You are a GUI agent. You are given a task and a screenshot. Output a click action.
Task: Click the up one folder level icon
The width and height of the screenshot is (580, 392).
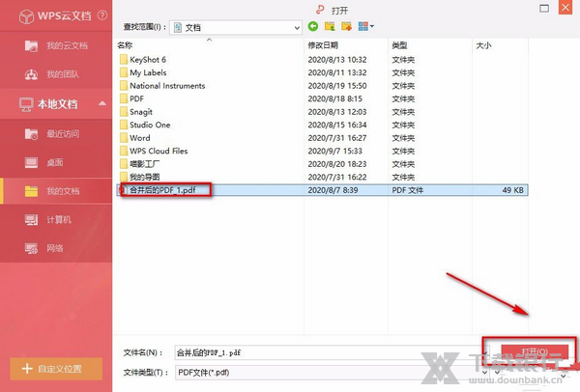[x=330, y=26]
